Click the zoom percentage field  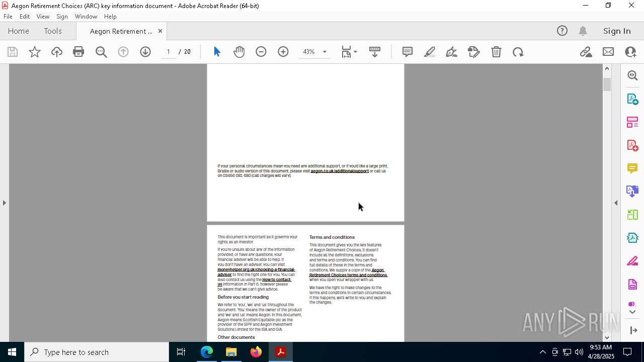(x=309, y=52)
